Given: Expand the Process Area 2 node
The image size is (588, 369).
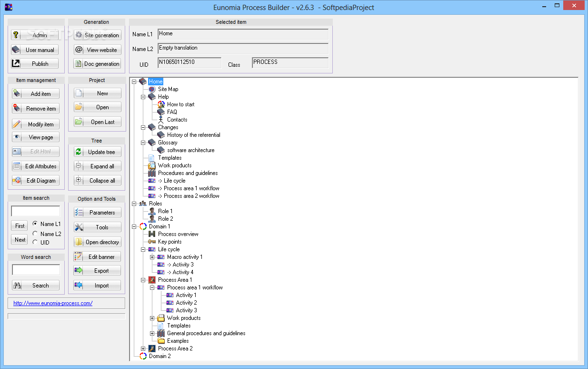Looking at the screenshot, I should (143, 348).
